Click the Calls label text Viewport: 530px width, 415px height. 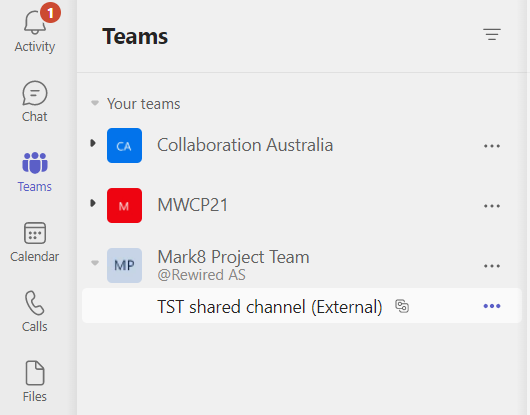tap(34, 326)
